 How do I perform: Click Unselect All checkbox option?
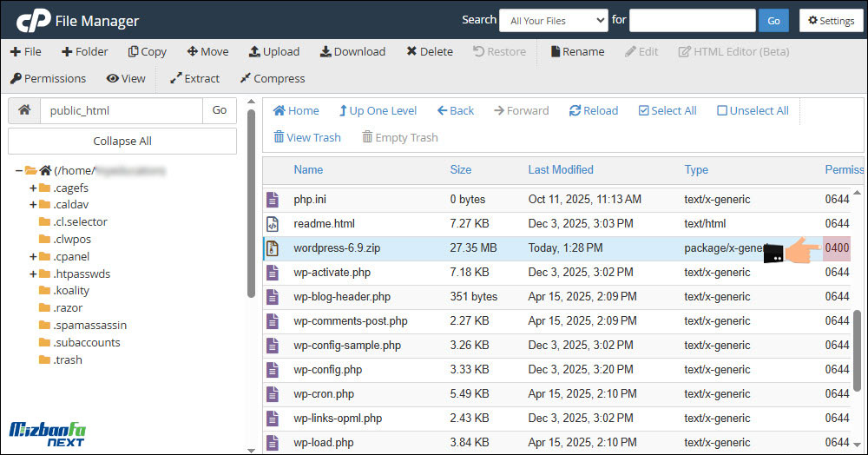click(722, 110)
